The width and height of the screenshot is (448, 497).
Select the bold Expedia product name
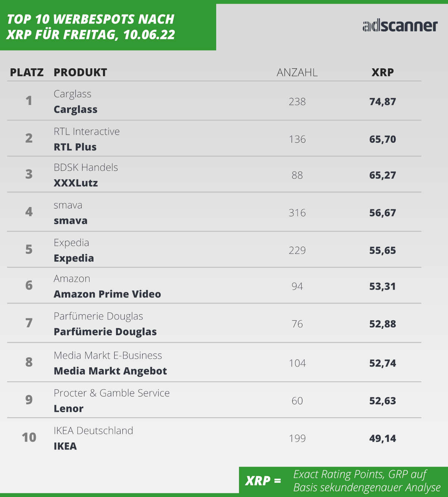(74, 258)
